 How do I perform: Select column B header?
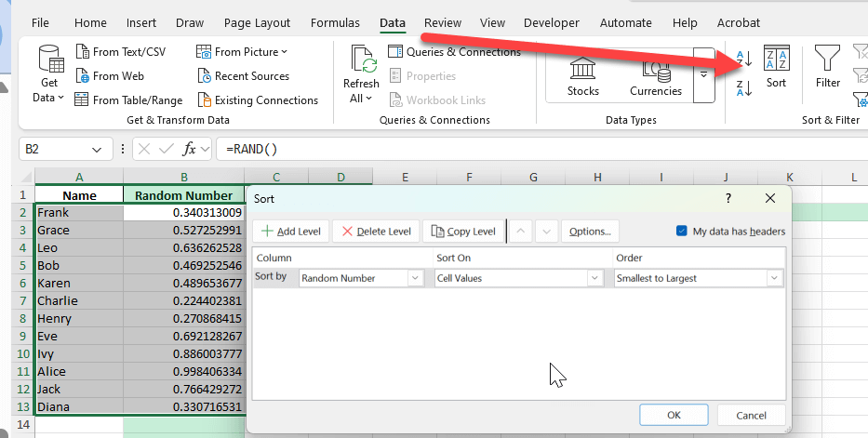(x=184, y=178)
